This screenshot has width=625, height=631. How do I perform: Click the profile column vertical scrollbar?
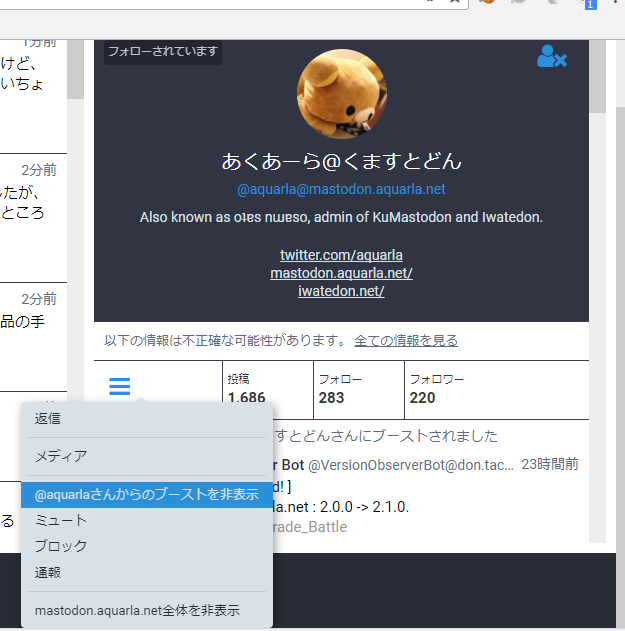pos(598,300)
